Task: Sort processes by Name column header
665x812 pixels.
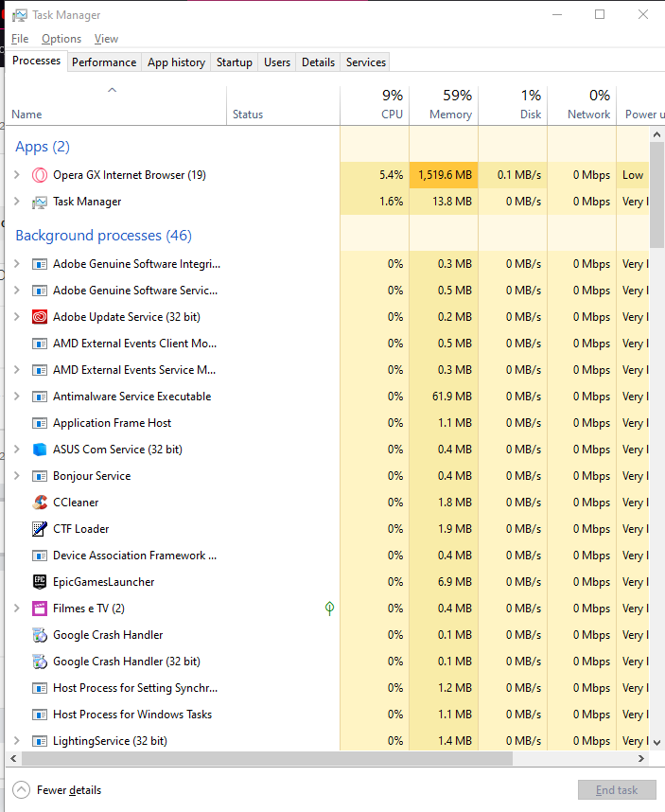Action: [116, 105]
